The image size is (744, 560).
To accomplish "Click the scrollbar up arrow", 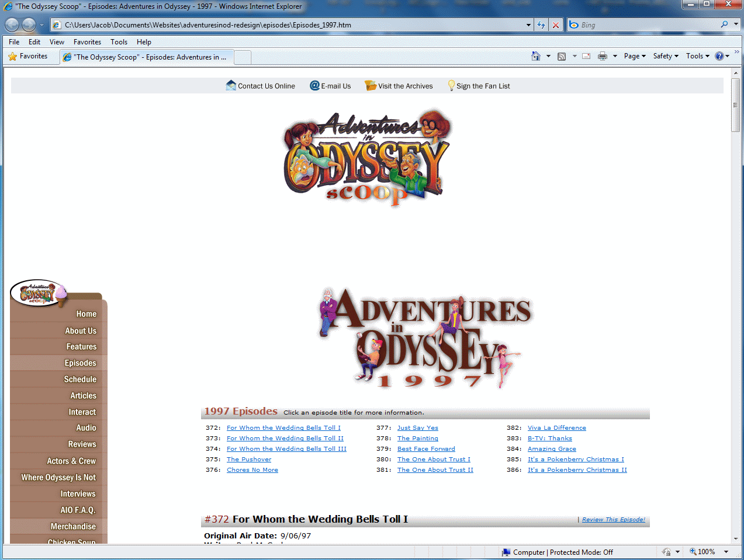I will coord(736,73).
